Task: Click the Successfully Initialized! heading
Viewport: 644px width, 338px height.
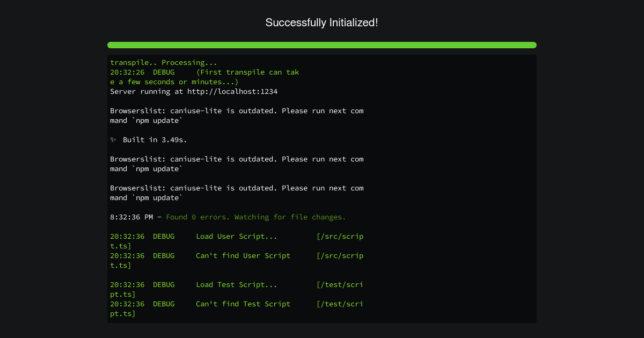Action: pyautogui.click(x=322, y=23)
